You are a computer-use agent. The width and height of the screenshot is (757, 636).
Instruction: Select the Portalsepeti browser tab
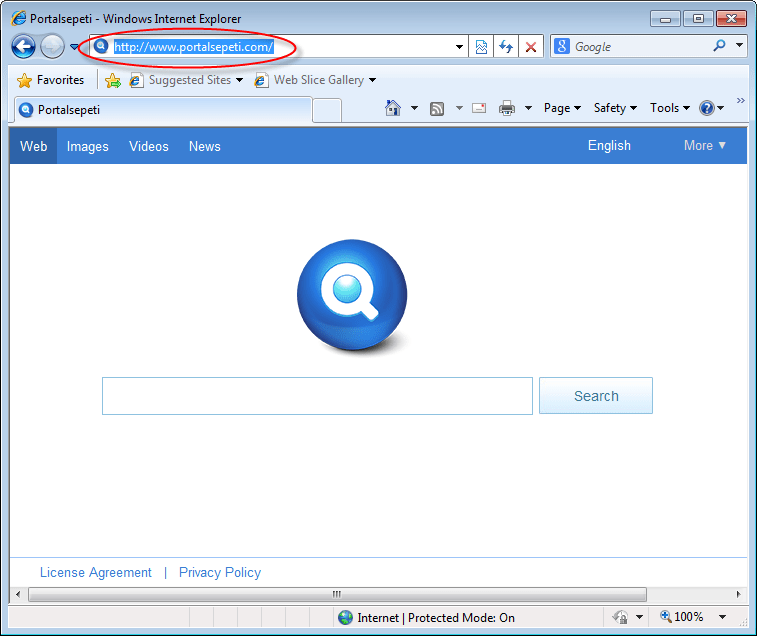163,110
